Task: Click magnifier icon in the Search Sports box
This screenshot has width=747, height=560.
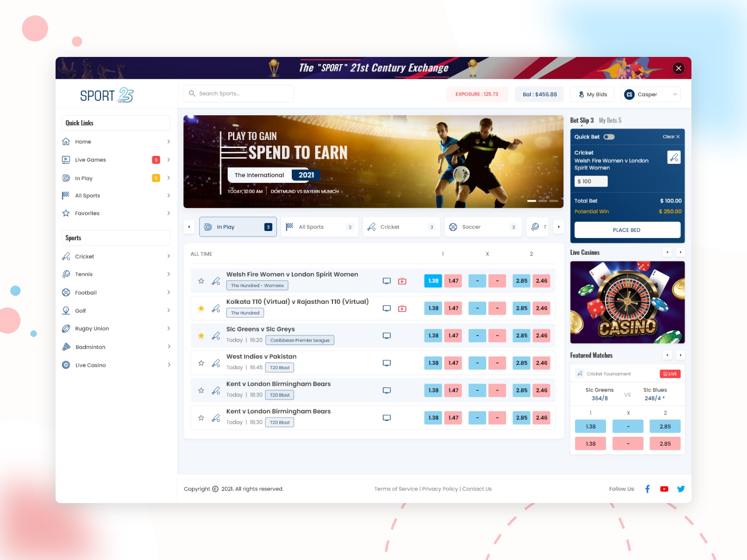Action: tap(192, 93)
